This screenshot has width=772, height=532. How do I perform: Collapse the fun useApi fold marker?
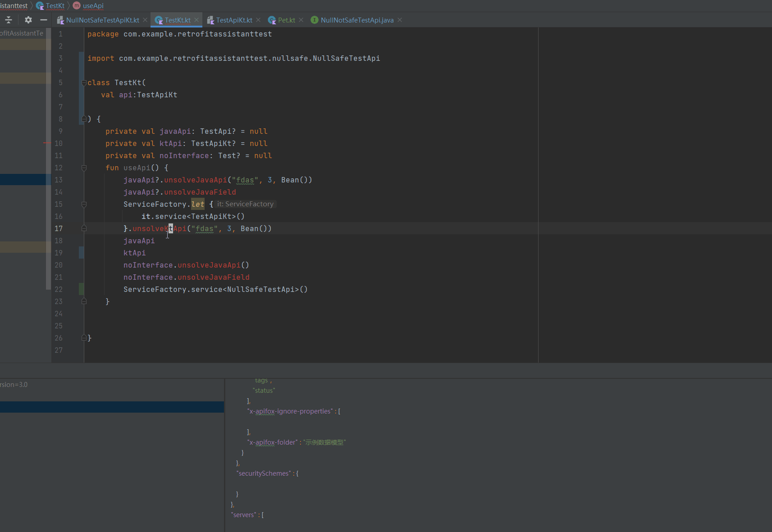84,168
